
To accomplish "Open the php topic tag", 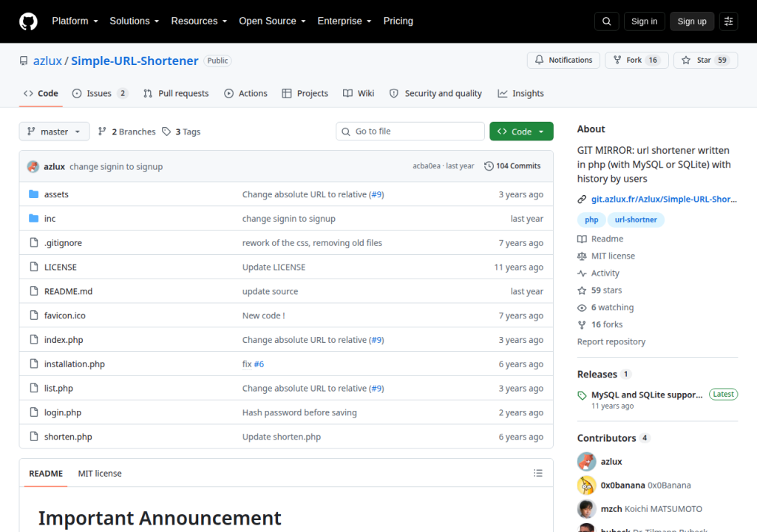I will [591, 219].
